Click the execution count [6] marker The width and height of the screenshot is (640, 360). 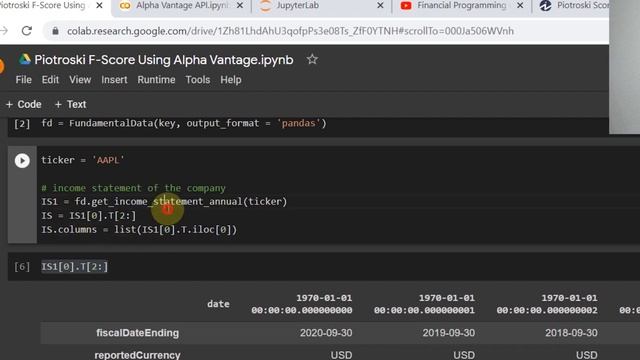coord(22,267)
